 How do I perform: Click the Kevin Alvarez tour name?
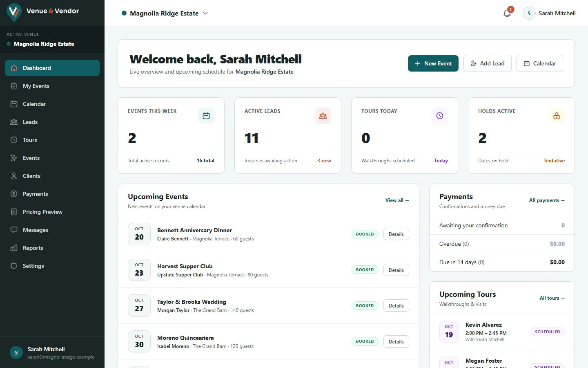pyautogui.click(x=483, y=325)
